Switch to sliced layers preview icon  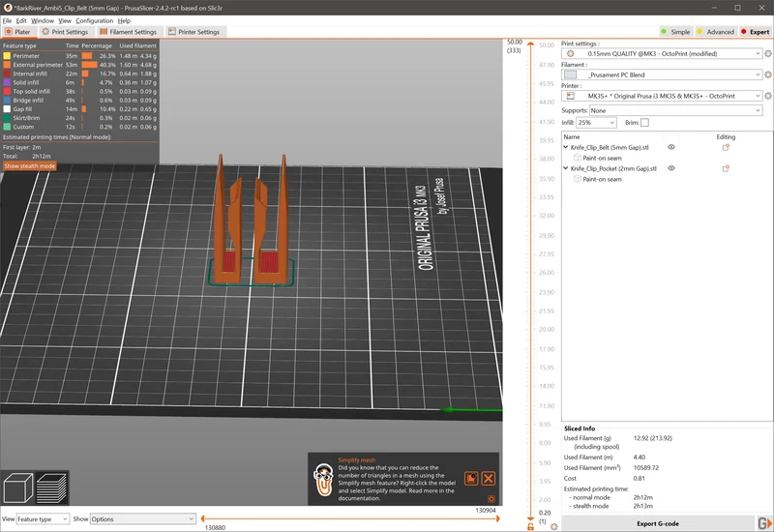pyautogui.click(x=52, y=488)
